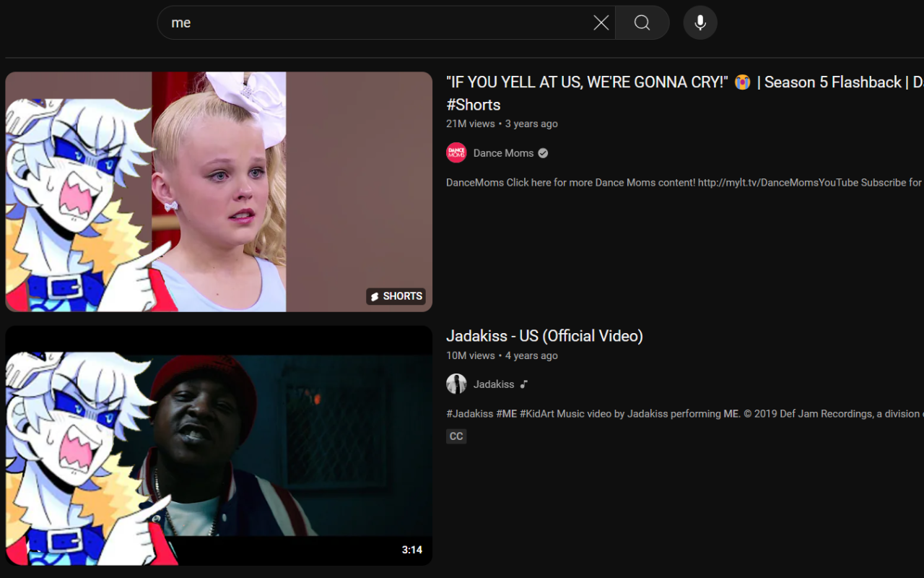Image resolution: width=924 pixels, height=578 pixels.
Task: Click the "#Jadakiss #ME #KidArt" description snippet
Action: [684, 414]
